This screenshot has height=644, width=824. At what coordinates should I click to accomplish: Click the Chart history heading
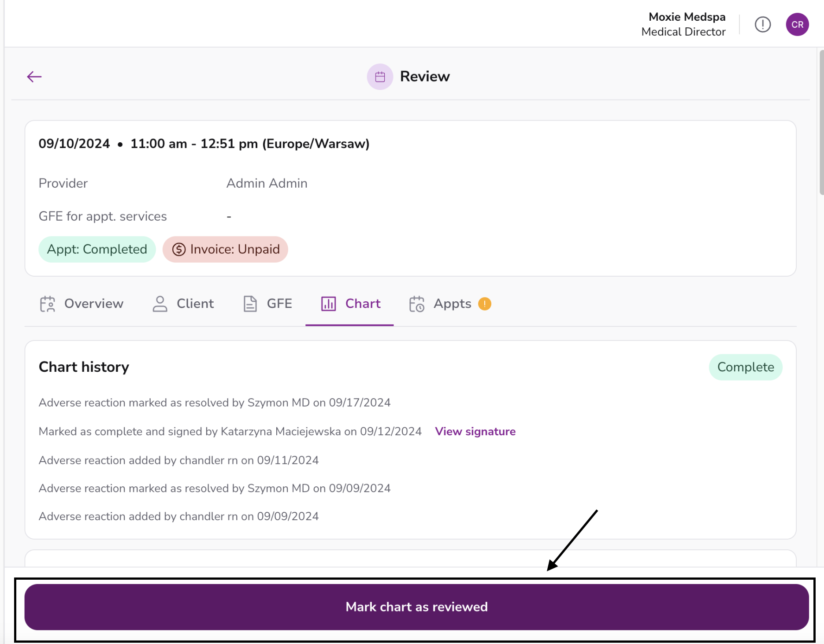(x=84, y=367)
